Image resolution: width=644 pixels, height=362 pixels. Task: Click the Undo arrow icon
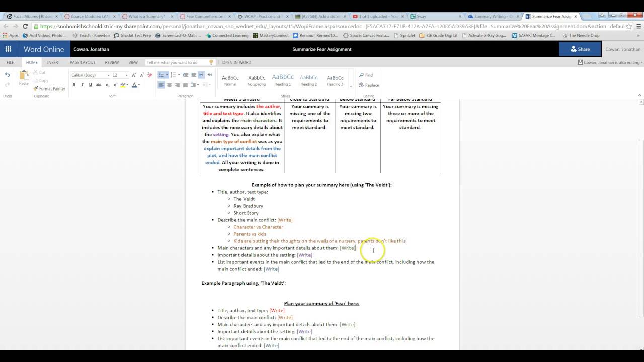coord(7,75)
